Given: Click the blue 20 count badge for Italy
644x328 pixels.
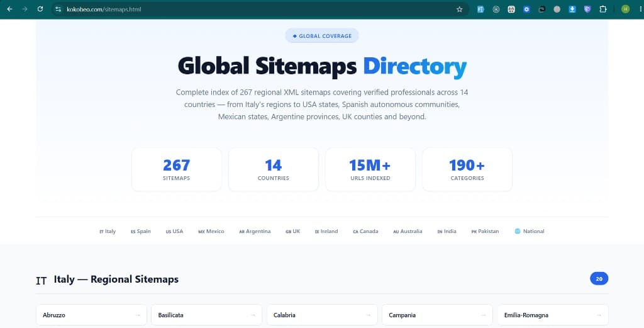Looking at the screenshot, I should pyautogui.click(x=599, y=279).
